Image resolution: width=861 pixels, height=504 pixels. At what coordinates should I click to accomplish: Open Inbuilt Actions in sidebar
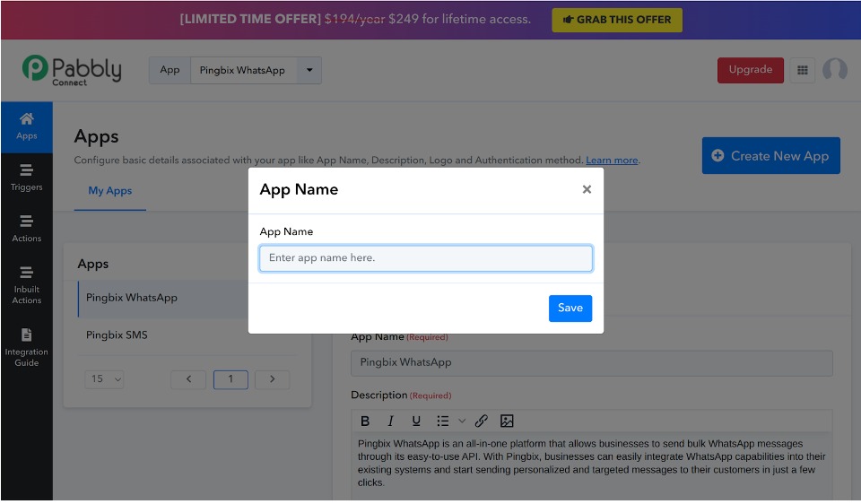click(26, 285)
